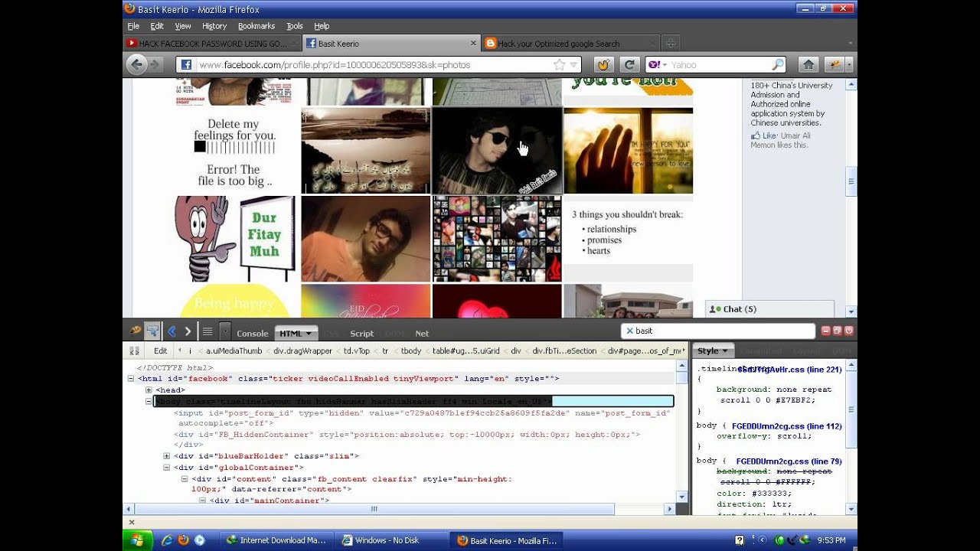Click the Firefox back arrow button
This screenshot has width=980, height=551.
click(137, 64)
